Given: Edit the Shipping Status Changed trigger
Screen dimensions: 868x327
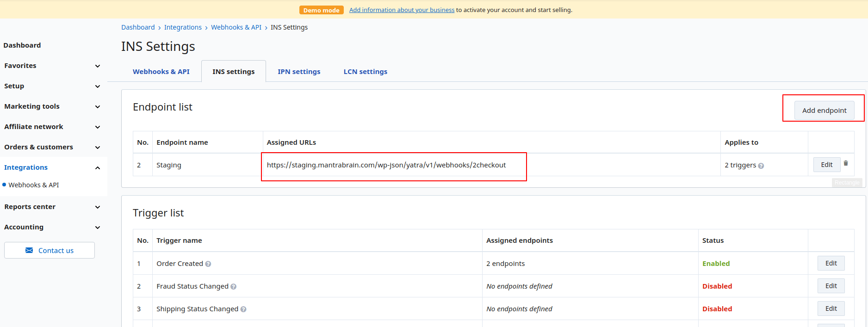Looking at the screenshot, I should point(831,308).
